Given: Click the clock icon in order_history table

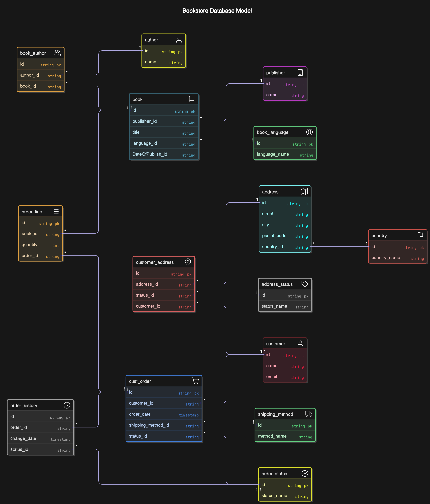Looking at the screenshot, I should [x=67, y=405].
